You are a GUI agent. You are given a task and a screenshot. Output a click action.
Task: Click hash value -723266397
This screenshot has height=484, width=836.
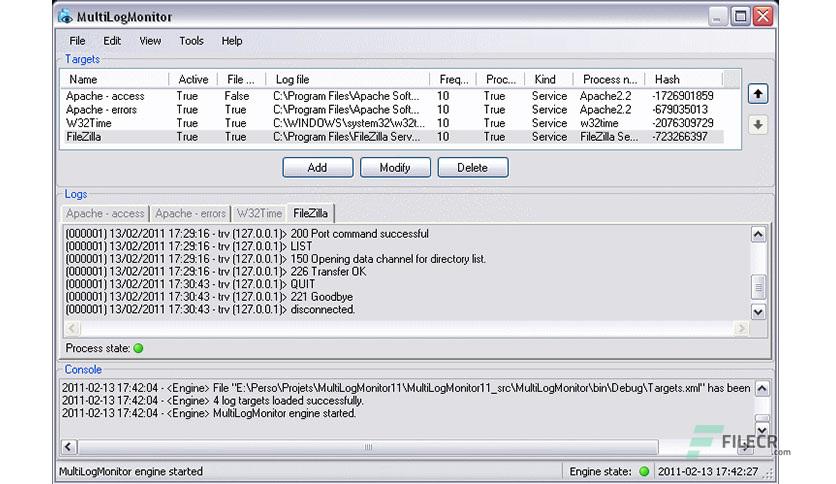(680, 137)
